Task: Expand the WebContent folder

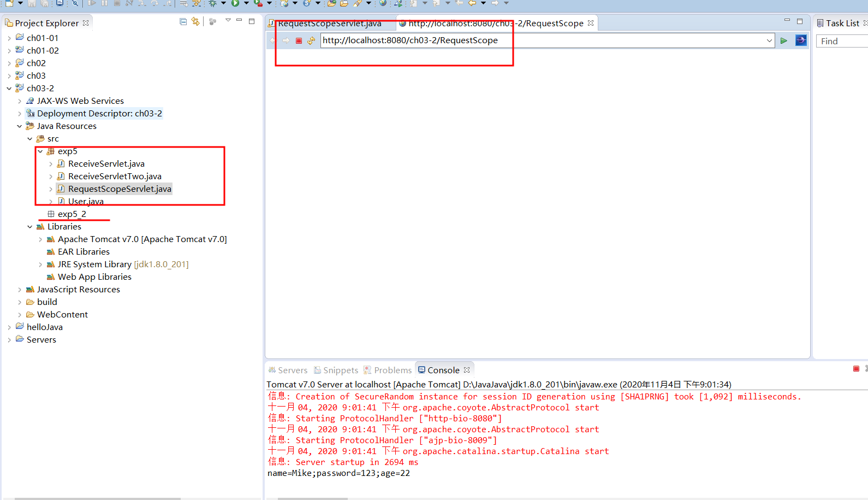Action: (x=20, y=315)
